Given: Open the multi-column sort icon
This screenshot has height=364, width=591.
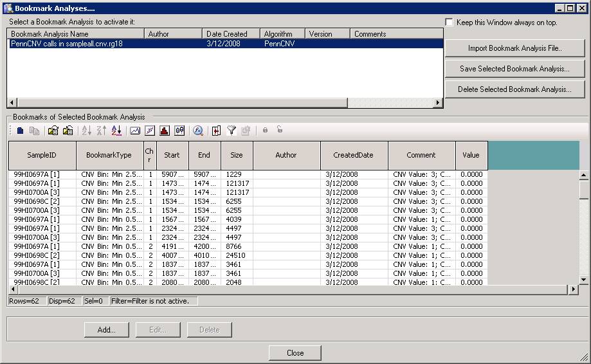Looking at the screenshot, I should 116,131.
